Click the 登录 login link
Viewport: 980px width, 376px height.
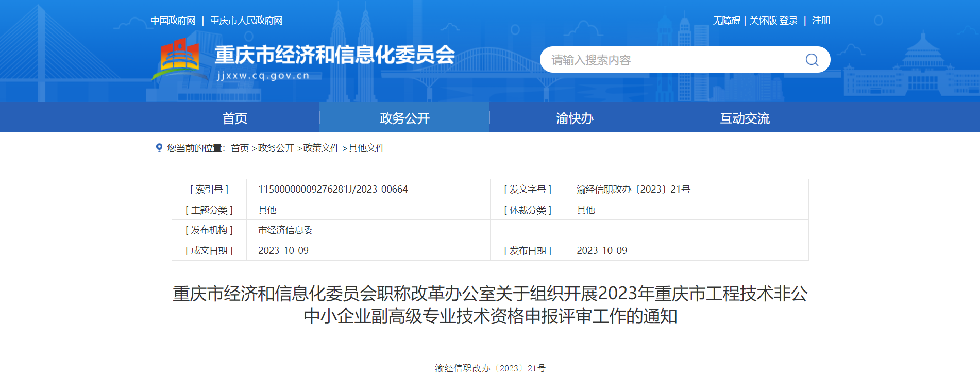tap(789, 21)
